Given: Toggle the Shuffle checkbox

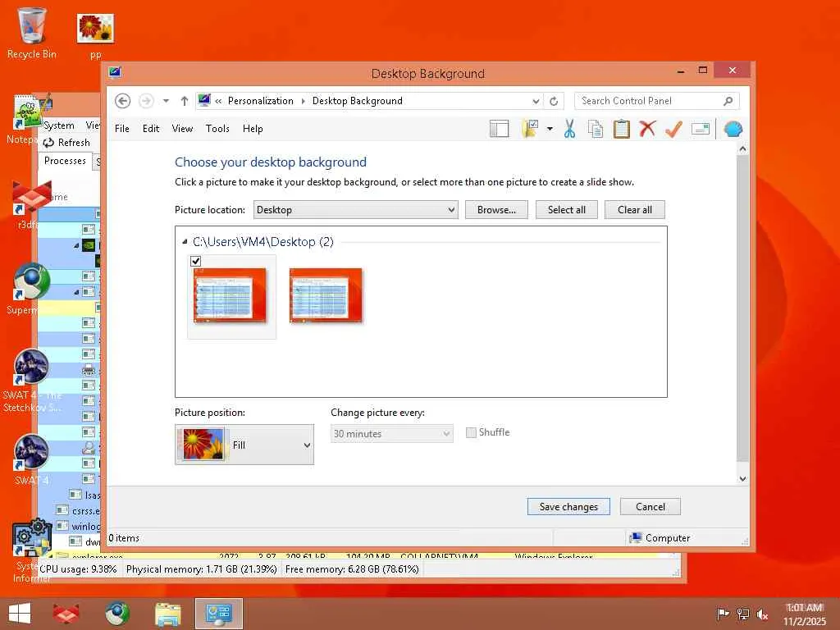Looking at the screenshot, I should pos(471,432).
